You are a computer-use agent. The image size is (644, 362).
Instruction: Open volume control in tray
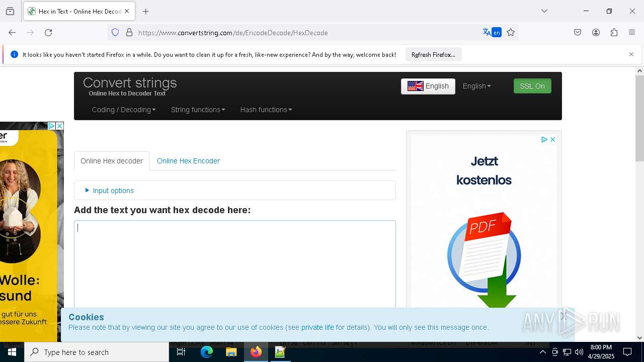tap(579, 352)
